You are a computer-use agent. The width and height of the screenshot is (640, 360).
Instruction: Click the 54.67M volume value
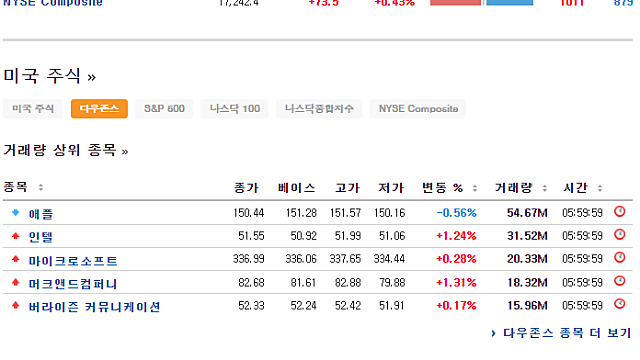coord(527,213)
